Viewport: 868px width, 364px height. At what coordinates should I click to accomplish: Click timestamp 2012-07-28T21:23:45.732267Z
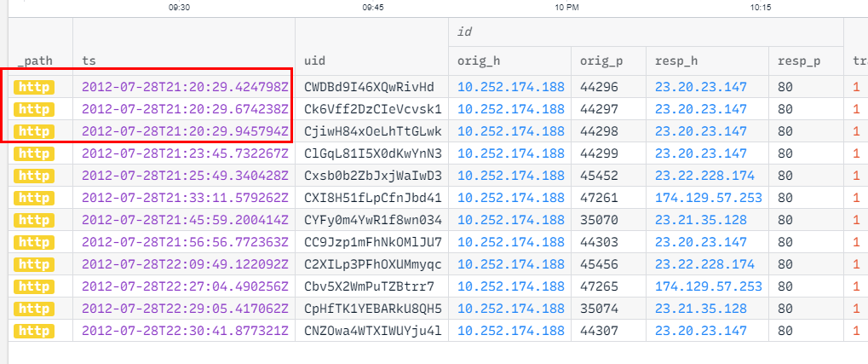186,153
